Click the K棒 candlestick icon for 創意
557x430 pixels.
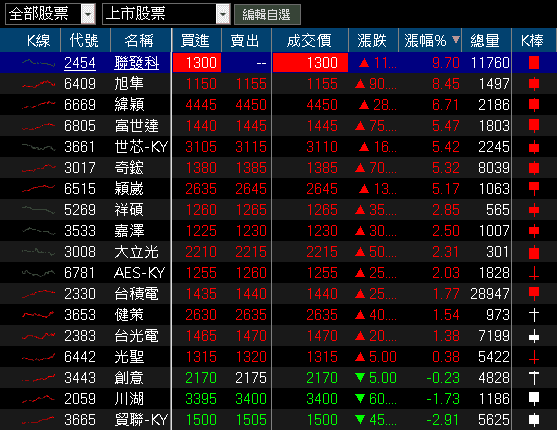click(x=534, y=378)
